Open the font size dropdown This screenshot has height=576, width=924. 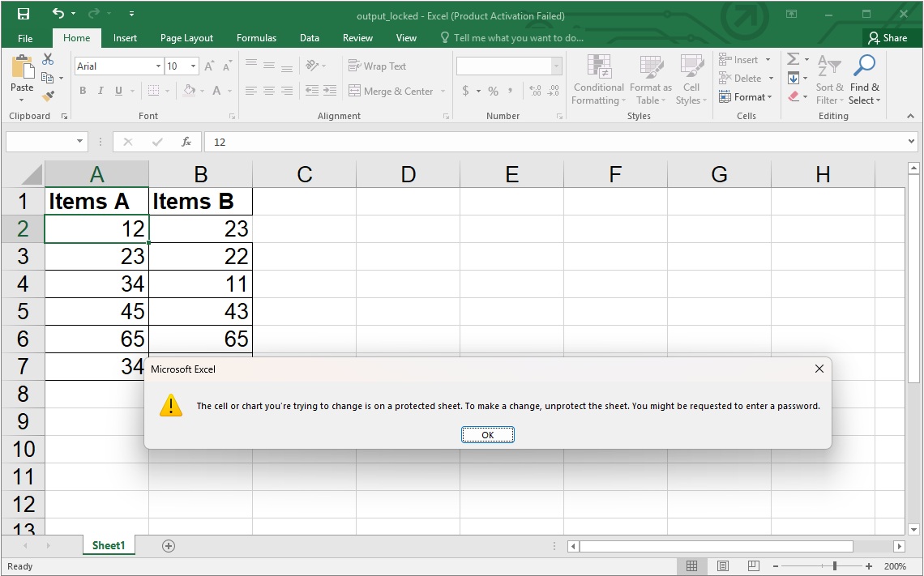193,66
